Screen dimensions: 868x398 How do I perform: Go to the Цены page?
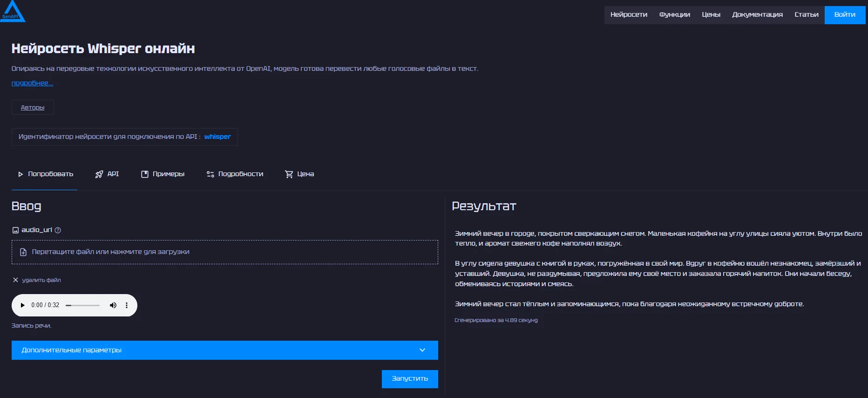[x=711, y=15]
